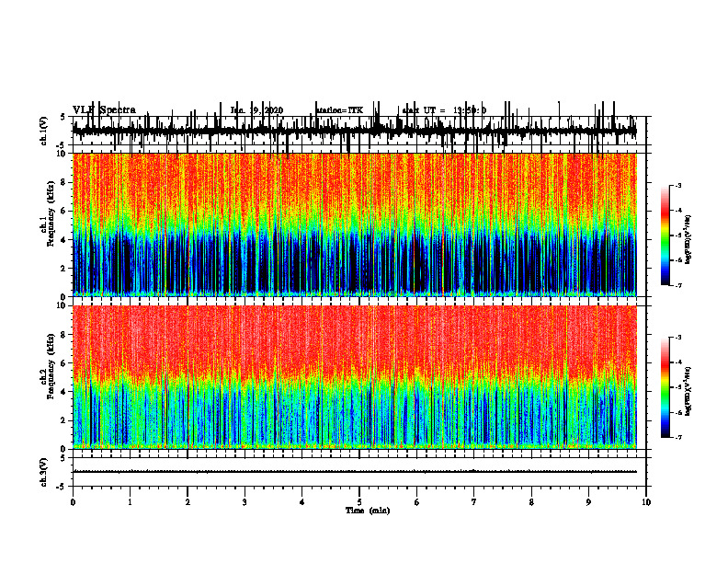
Task: Click the '5' tick on ch.1(V) axis
Action: click(63, 118)
